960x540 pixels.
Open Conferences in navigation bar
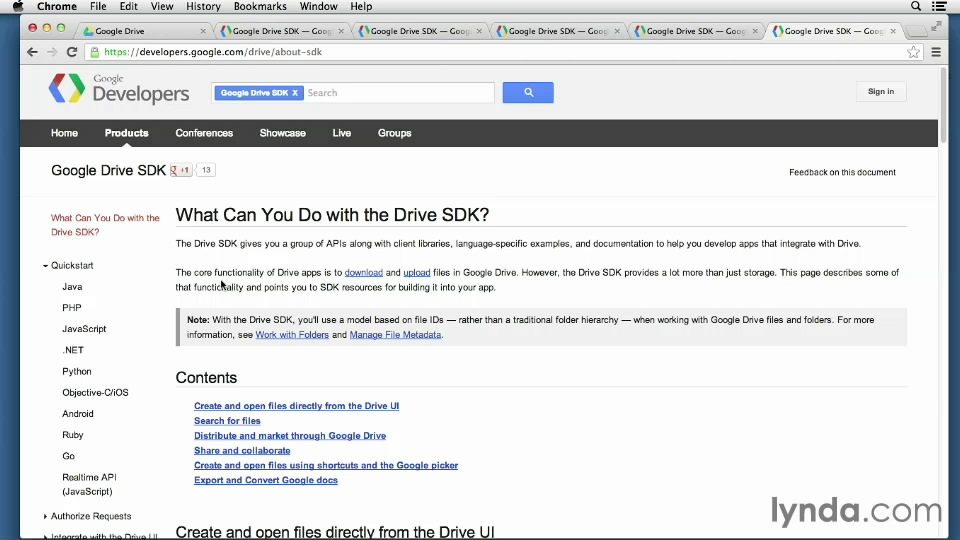(x=204, y=133)
